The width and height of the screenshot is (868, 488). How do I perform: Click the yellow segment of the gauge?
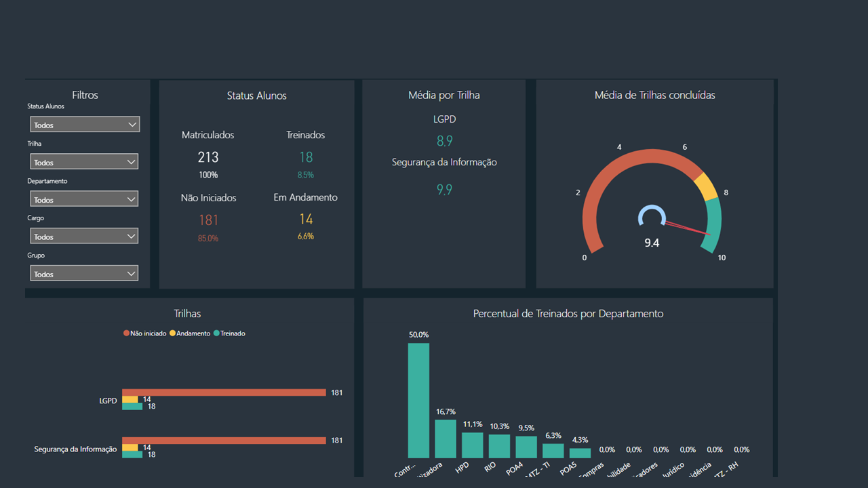[706, 187]
